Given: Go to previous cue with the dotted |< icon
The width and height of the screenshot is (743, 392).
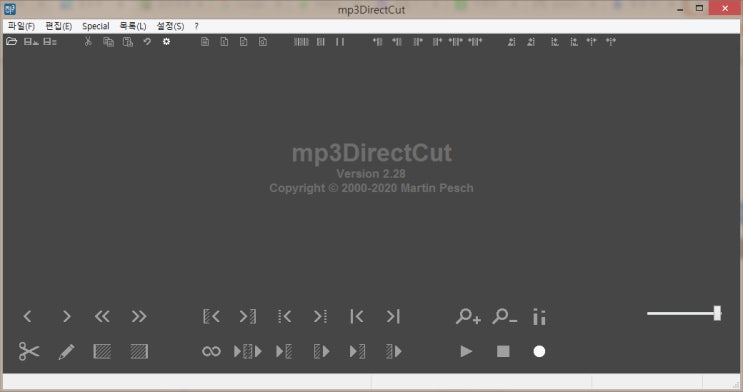Looking at the screenshot, I should pos(285,316).
